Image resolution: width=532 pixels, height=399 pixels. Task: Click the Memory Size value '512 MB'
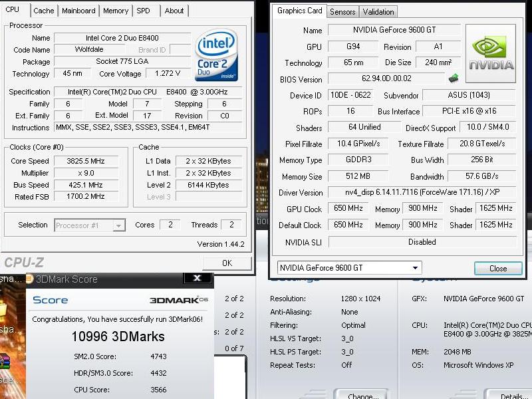tap(358, 176)
